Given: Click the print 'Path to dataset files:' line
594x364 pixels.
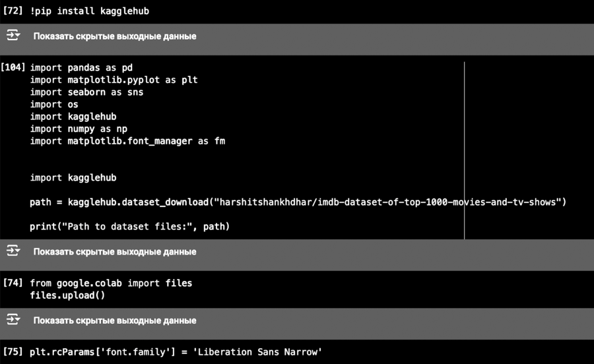Looking at the screenshot, I should (129, 227).
